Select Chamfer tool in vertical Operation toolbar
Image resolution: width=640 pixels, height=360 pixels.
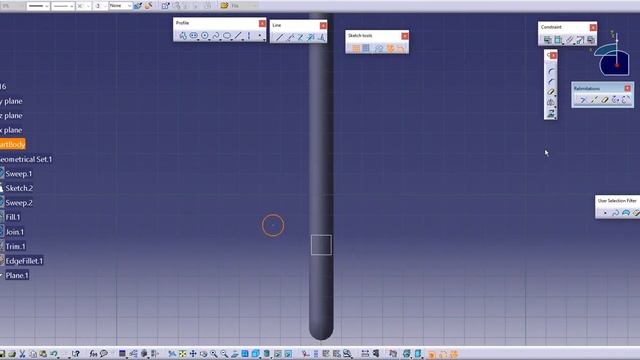(x=551, y=82)
